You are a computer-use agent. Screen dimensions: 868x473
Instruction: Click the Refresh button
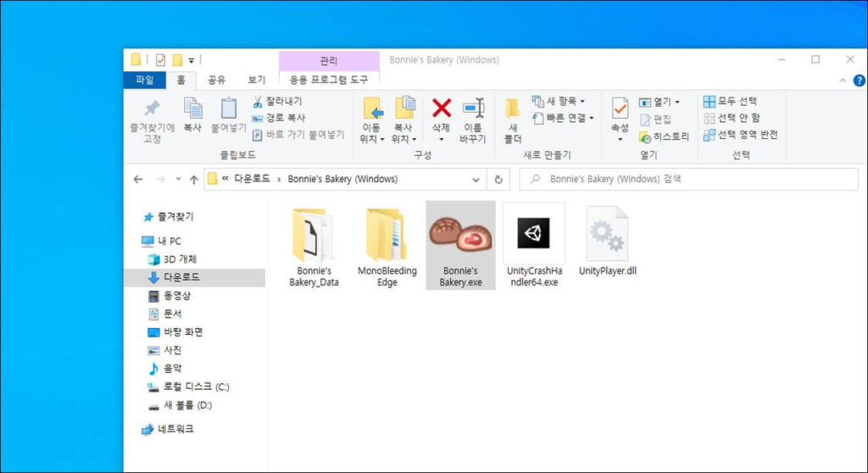[x=498, y=180]
